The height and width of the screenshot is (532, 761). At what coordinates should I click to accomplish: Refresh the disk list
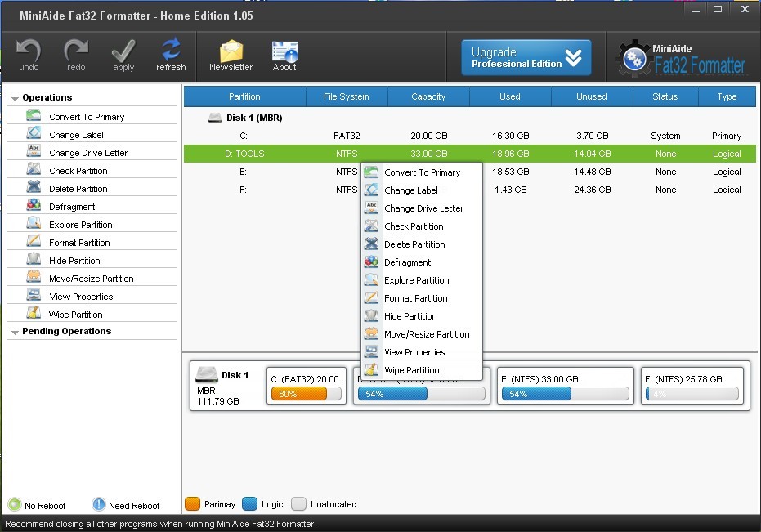point(171,56)
